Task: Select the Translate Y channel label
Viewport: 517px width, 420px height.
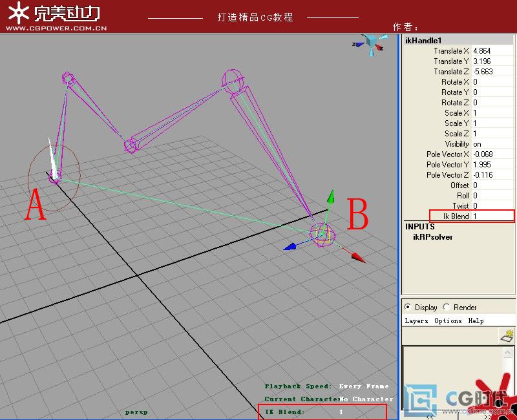Action: (x=451, y=61)
